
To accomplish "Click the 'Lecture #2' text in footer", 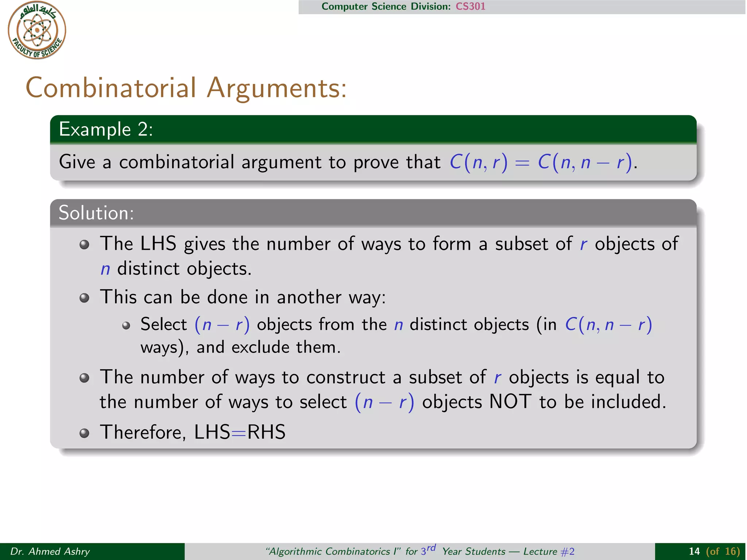I will 549,551.
